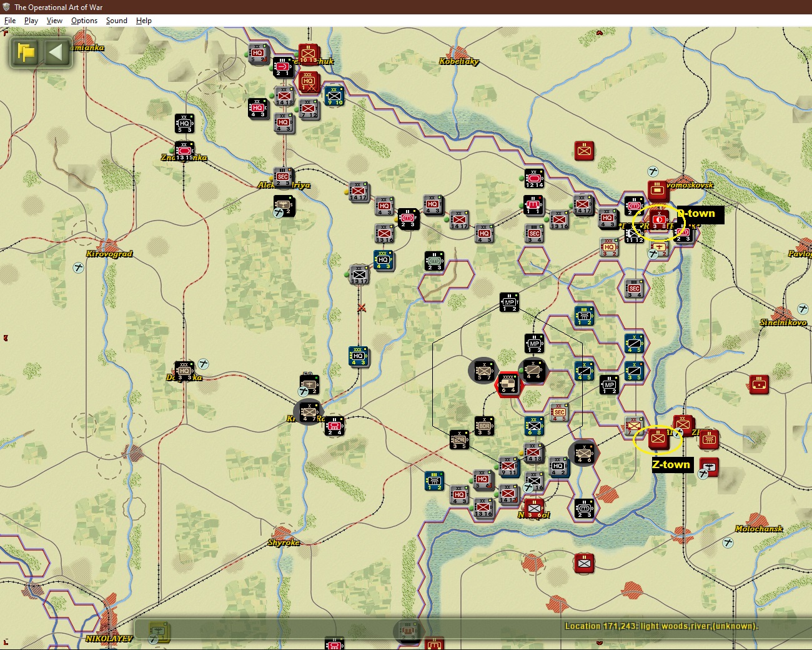Select the brown brigade unit 5-7
812x650 pixels.
coord(484,371)
